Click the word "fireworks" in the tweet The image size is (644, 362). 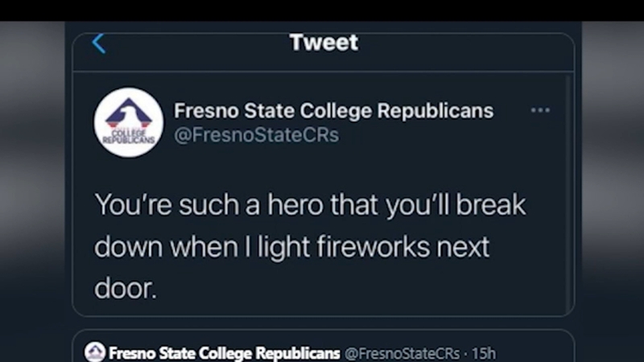pyautogui.click(x=373, y=247)
